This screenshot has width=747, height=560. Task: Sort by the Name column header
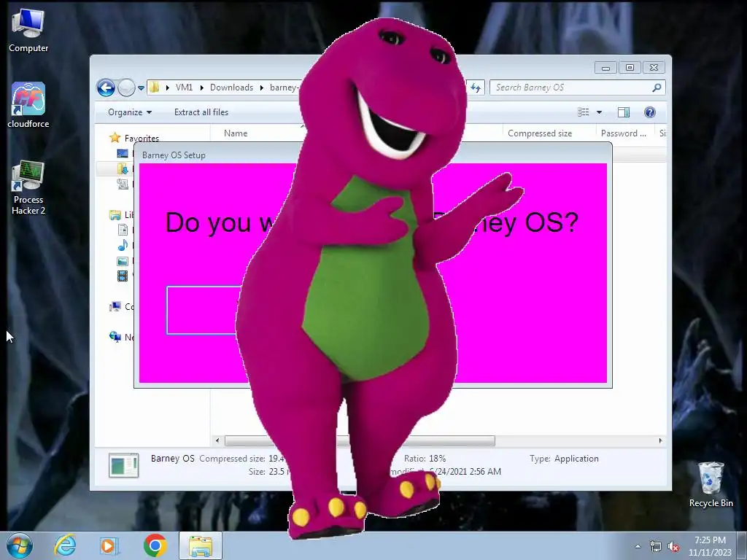[236, 133]
